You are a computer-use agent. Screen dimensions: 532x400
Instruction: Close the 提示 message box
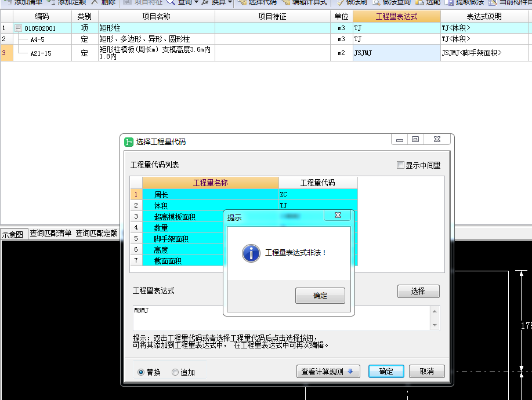338,215
